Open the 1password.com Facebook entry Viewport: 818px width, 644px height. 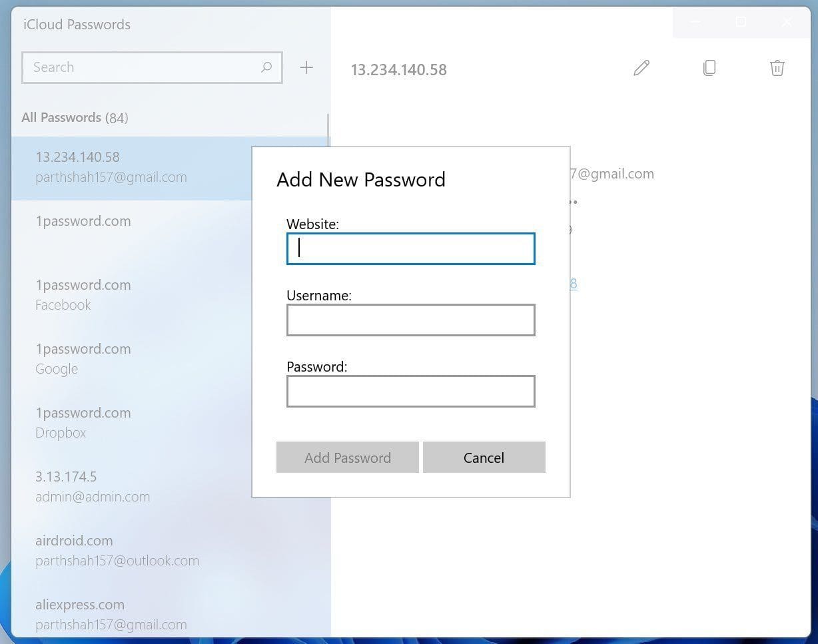coord(171,296)
